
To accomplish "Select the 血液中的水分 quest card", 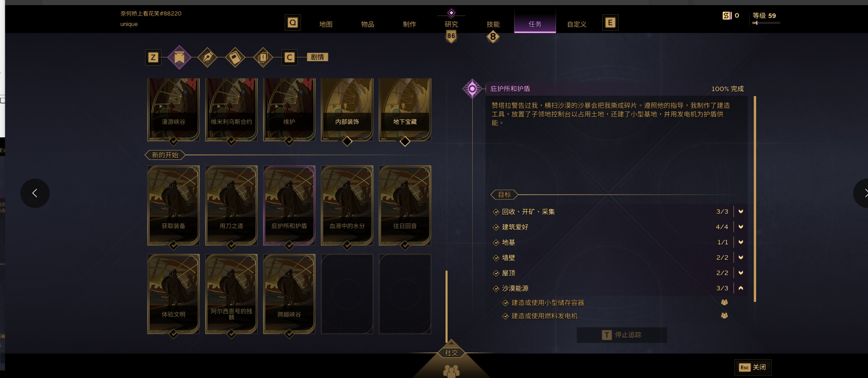I will pyautogui.click(x=347, y=205).
